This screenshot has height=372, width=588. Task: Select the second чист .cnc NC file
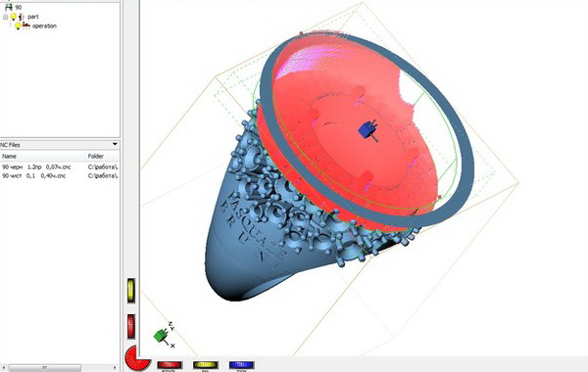(x=34, y=175)
